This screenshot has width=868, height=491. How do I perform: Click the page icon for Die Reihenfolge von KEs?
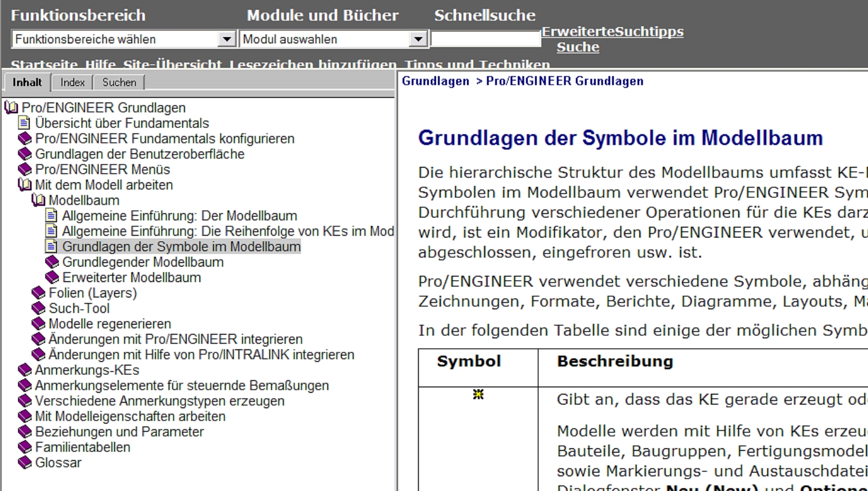pos(52,231)
